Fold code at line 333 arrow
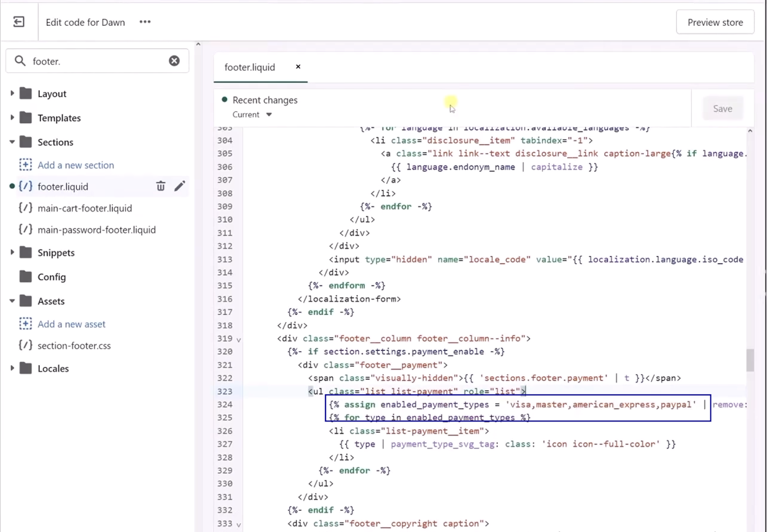This screenshot has width=767, height=532. [239, 524]
